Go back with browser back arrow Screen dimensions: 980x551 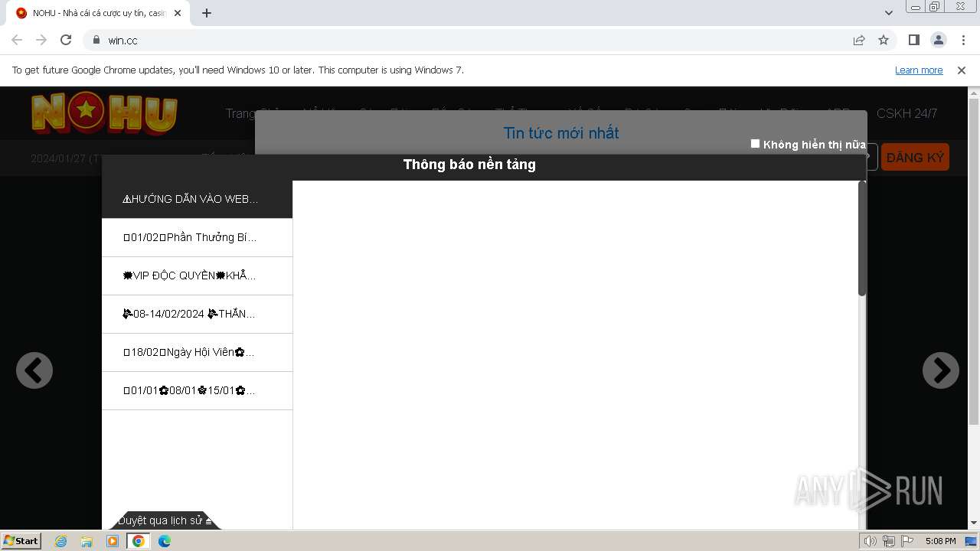point(17,40)
